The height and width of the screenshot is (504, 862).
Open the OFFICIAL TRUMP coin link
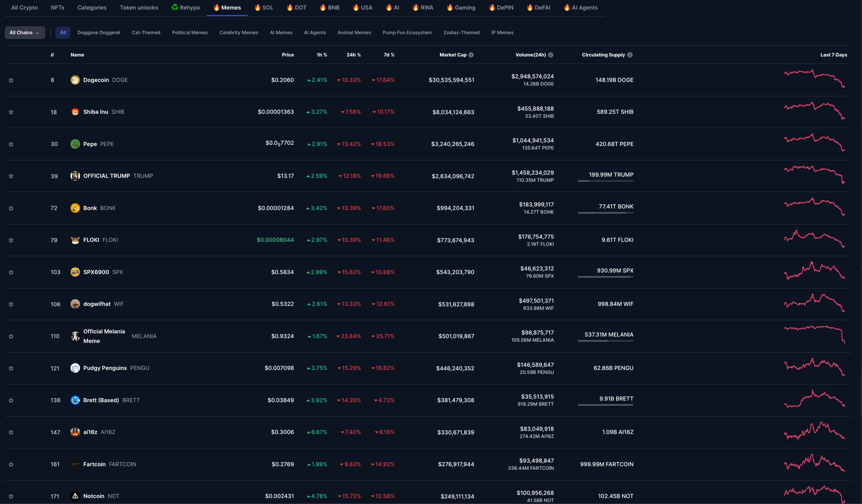coord(106,176)
